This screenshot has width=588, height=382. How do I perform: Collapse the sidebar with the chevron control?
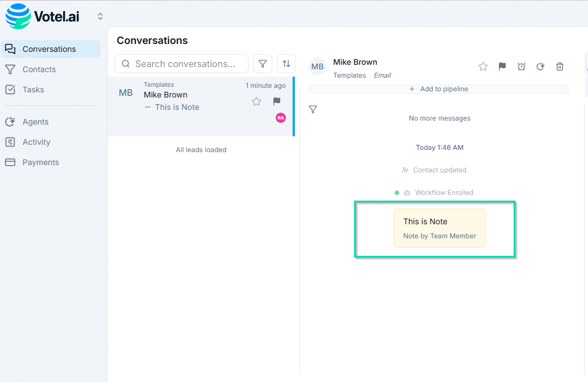point(100,16)
